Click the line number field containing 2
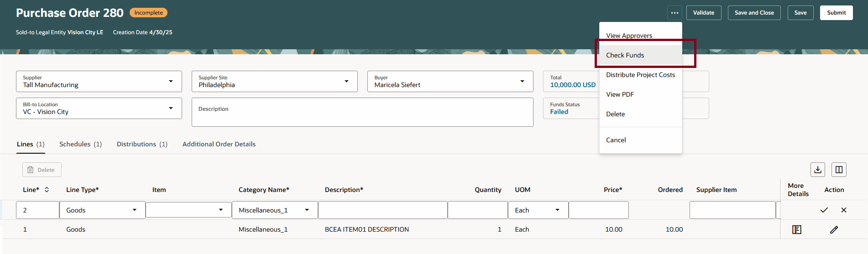The width and height of the screenshot is (868, 254). [x=37, y=210]
